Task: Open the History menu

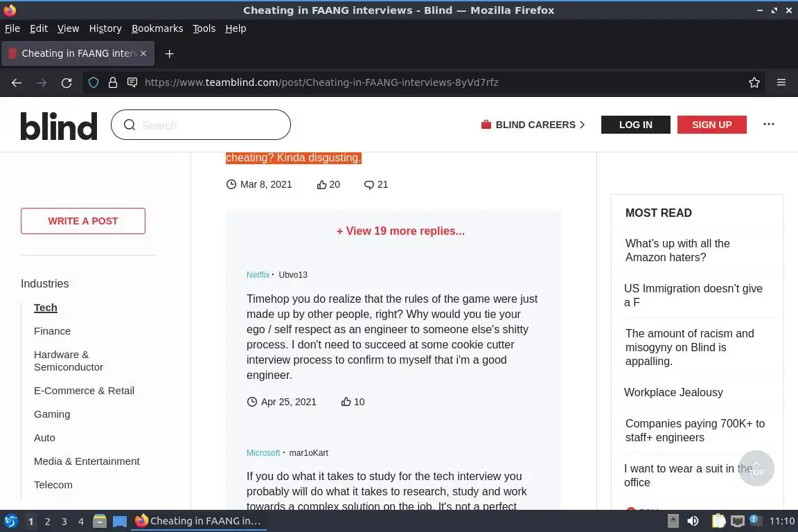Action: coord(105,28)
